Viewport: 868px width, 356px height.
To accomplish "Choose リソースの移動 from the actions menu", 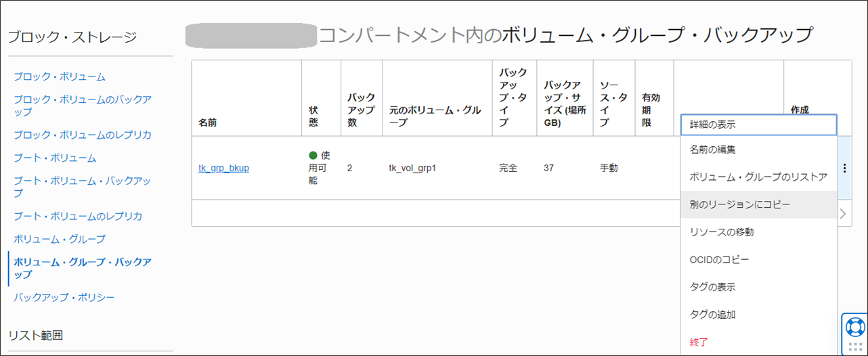I will pos(722,232).
